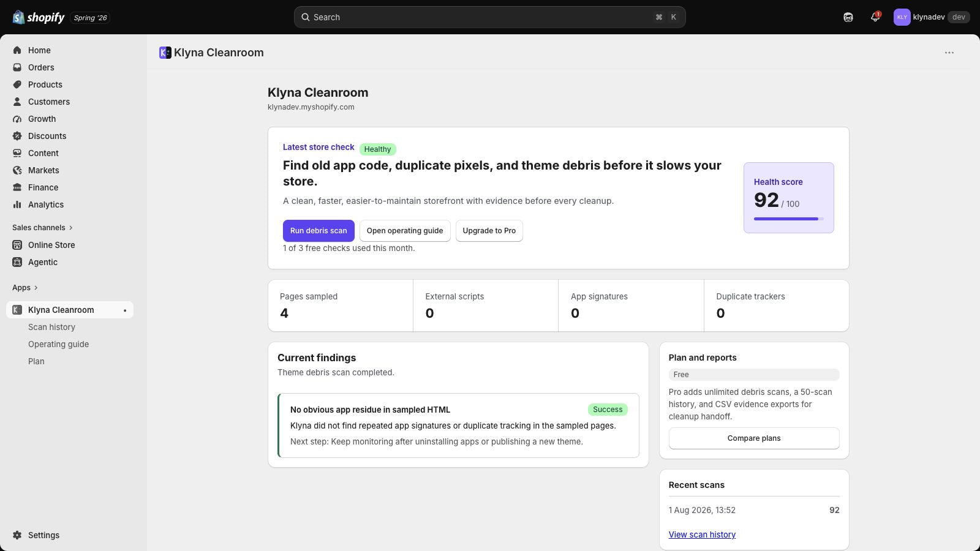
Task: Click the Success status badge
Action: [x=608, y=410]
